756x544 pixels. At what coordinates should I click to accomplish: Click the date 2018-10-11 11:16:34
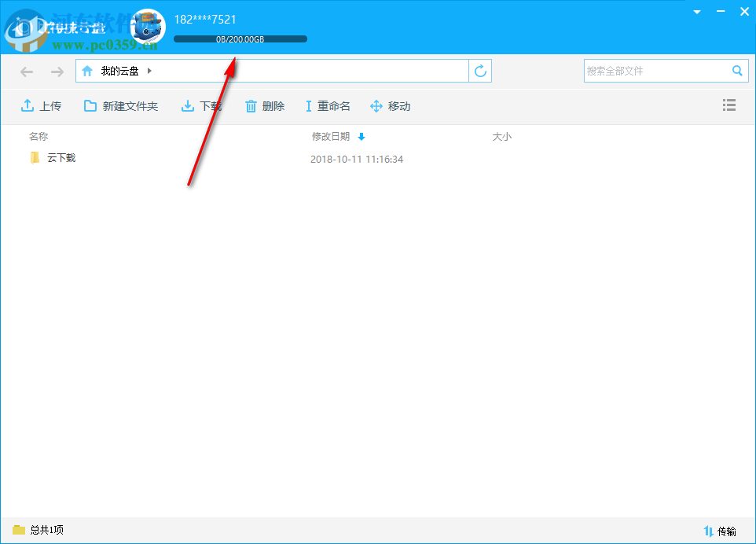coord(357,159)
